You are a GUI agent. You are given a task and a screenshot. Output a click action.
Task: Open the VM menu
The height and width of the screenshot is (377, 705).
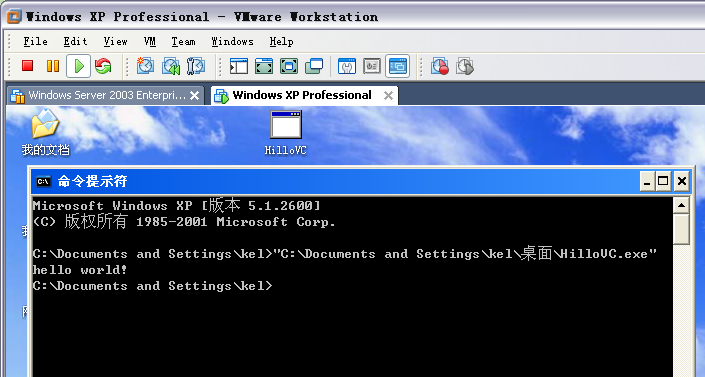click(150, 41)
